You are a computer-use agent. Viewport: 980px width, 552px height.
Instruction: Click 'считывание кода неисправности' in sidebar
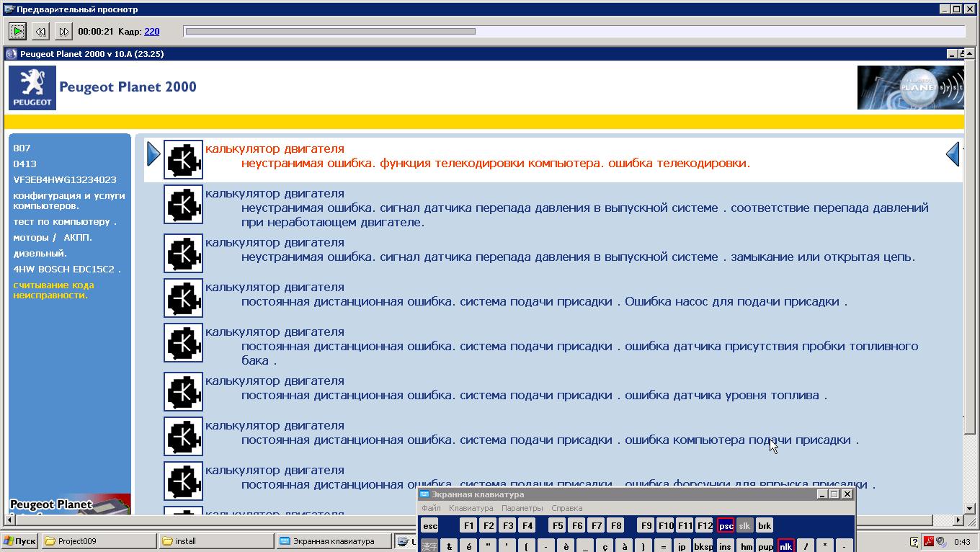53,290
